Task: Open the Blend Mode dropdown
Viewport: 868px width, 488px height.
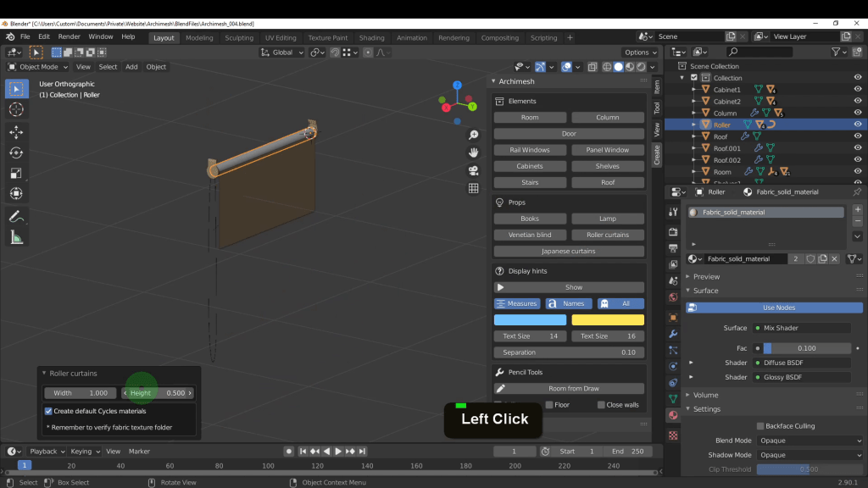Action: pyautogui.click(x=810, y=441)
